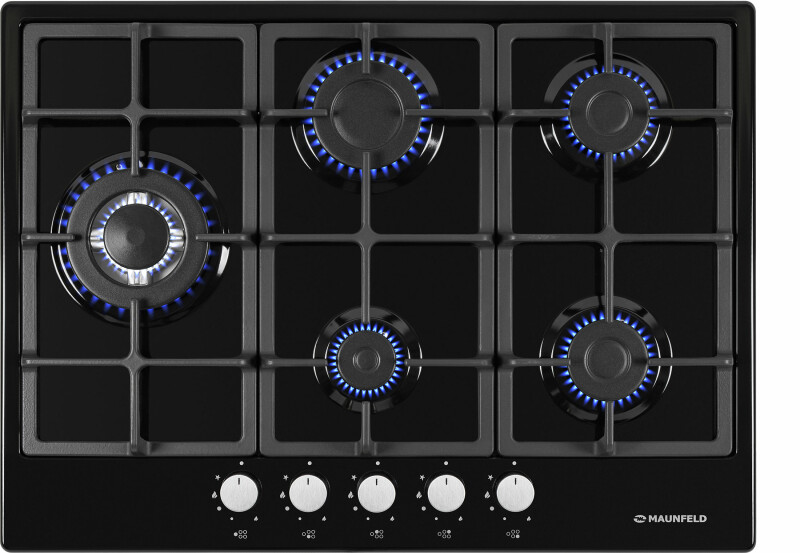Click the top-center lit burner cap
Screen dimensions: 800x553
coord(367,113)
